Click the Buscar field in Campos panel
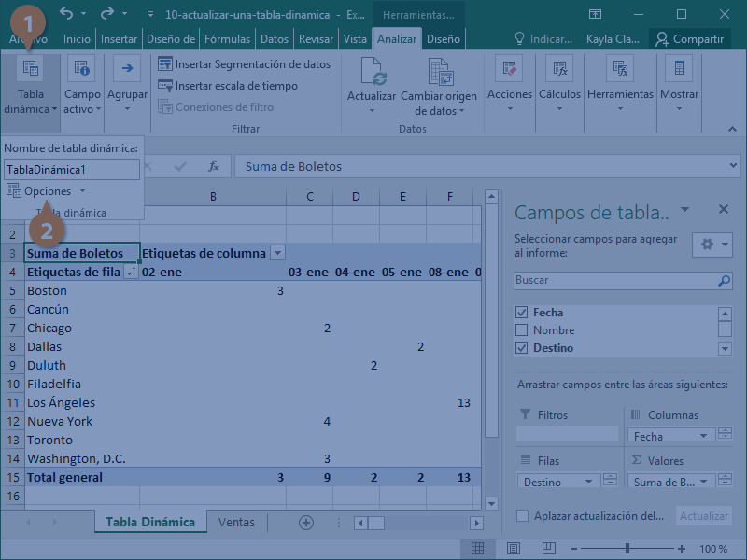 [616, 280]
